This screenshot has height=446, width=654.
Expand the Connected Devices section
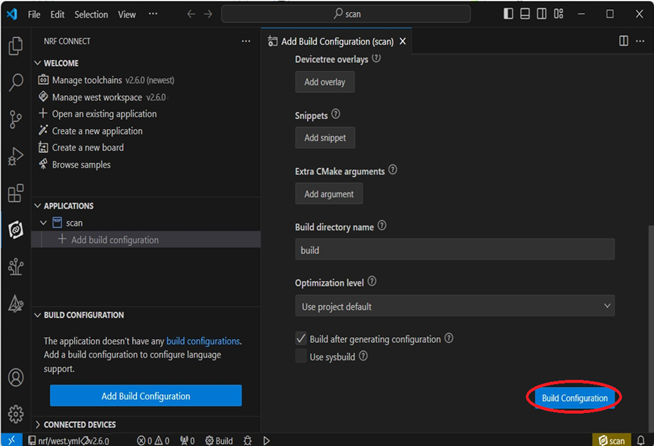(38, 424)
